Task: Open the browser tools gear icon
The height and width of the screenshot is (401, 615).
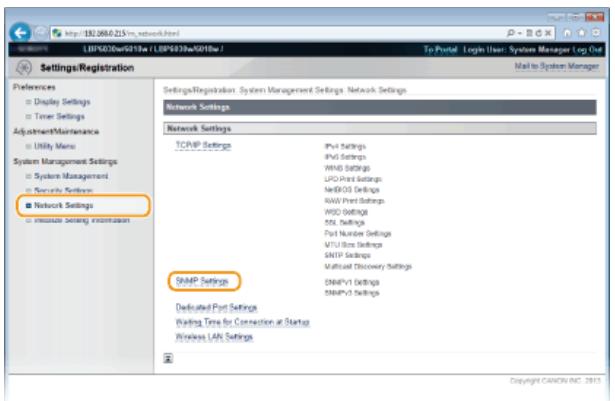Action: pyautogui.click(x=596, y=33)
